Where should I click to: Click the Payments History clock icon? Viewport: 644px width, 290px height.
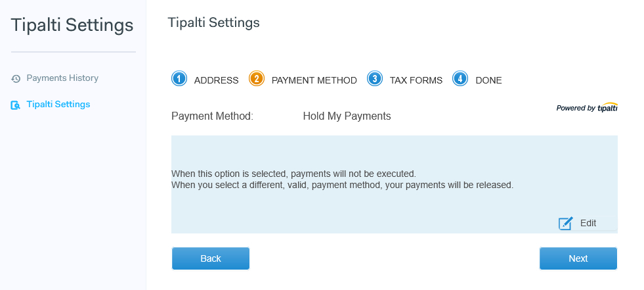coord(16,79)
